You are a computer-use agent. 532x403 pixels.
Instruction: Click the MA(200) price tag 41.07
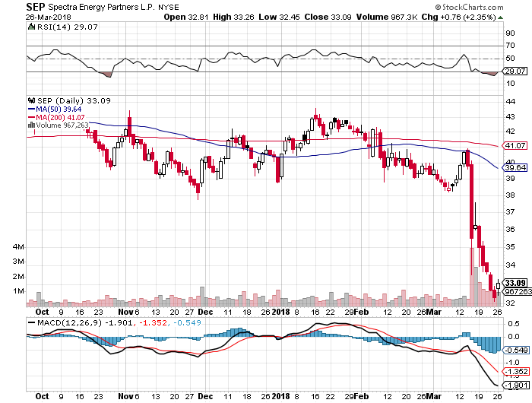[515, 146]
